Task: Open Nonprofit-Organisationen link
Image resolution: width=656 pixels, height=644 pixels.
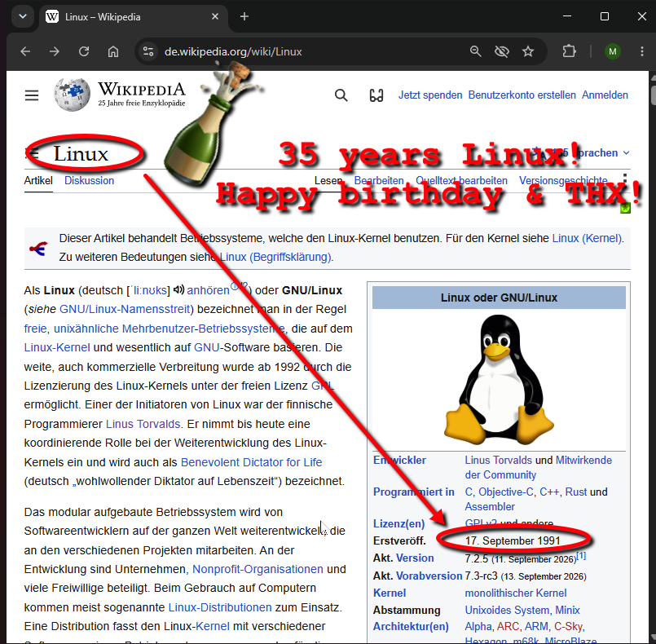Action: (x=258, y=569)
